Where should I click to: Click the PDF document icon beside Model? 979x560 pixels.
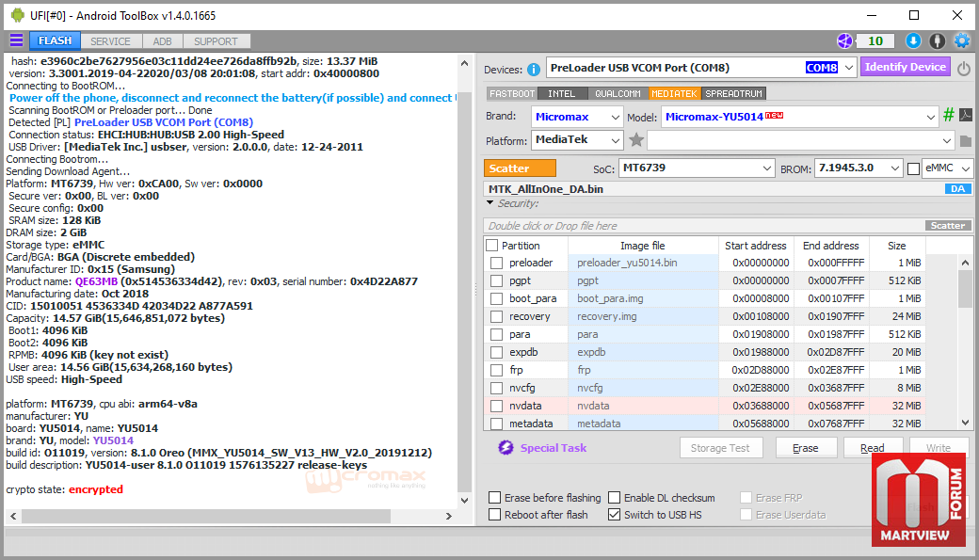pos(965,115)
